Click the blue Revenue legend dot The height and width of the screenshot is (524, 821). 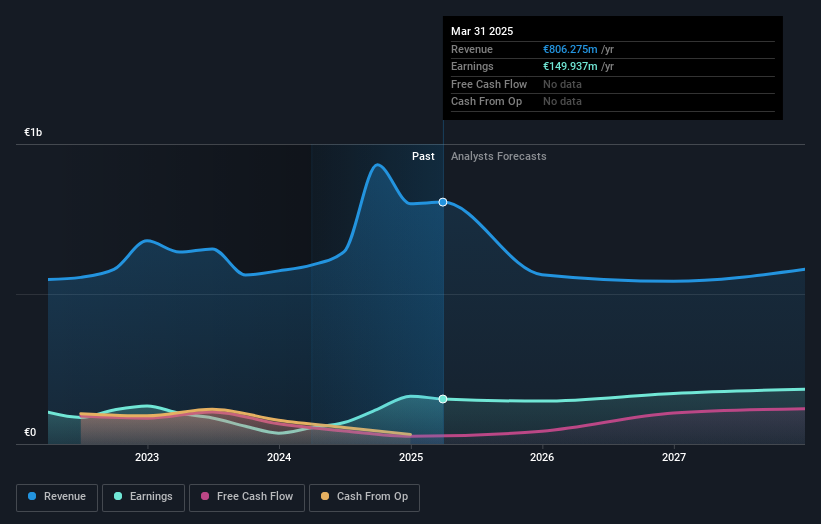[x=32, y=496]
